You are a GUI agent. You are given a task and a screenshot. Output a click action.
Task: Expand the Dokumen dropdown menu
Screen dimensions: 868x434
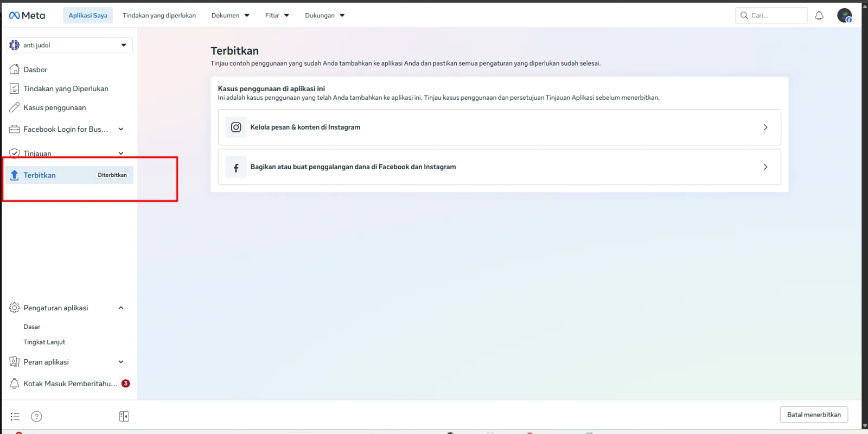pyautogui.click(x=230, y=15)
